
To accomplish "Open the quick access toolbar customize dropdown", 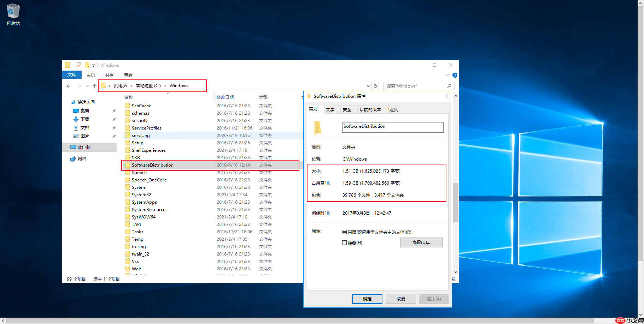I will click(x=93, y=65).
